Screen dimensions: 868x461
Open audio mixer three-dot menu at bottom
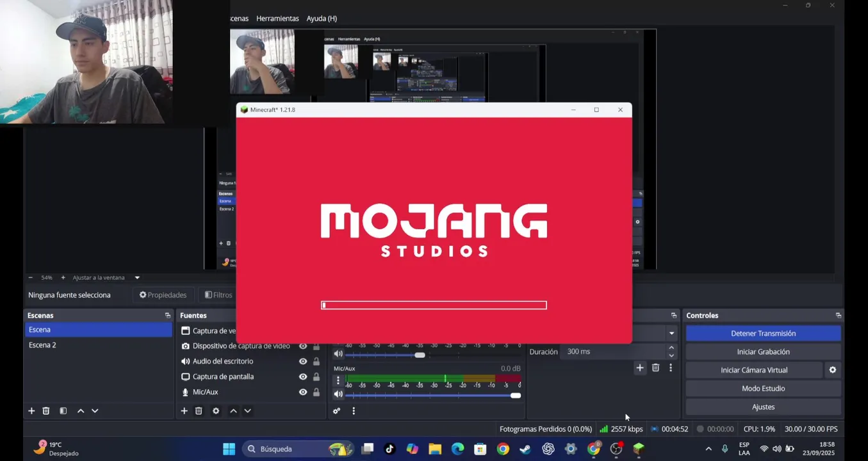pos(354,411)
